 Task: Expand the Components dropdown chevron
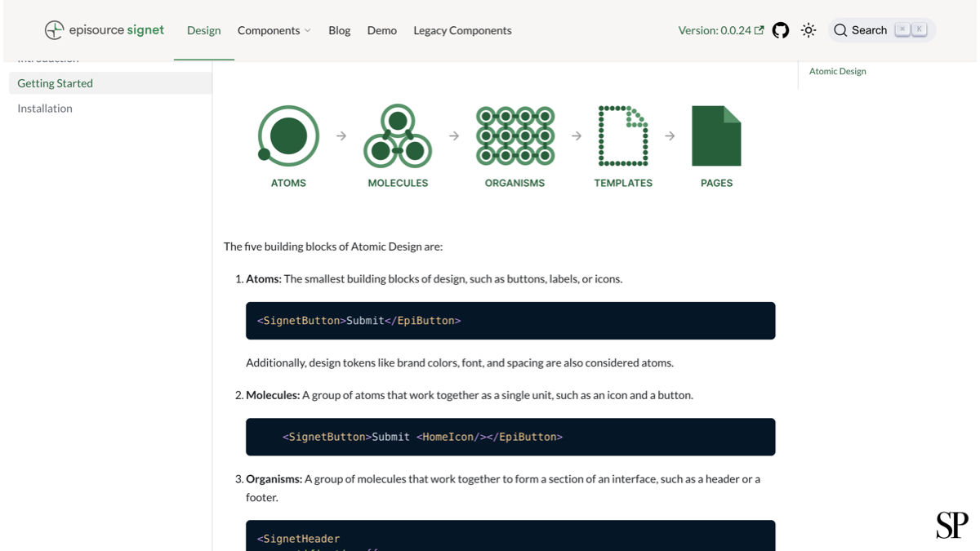(x=308, y=31)
